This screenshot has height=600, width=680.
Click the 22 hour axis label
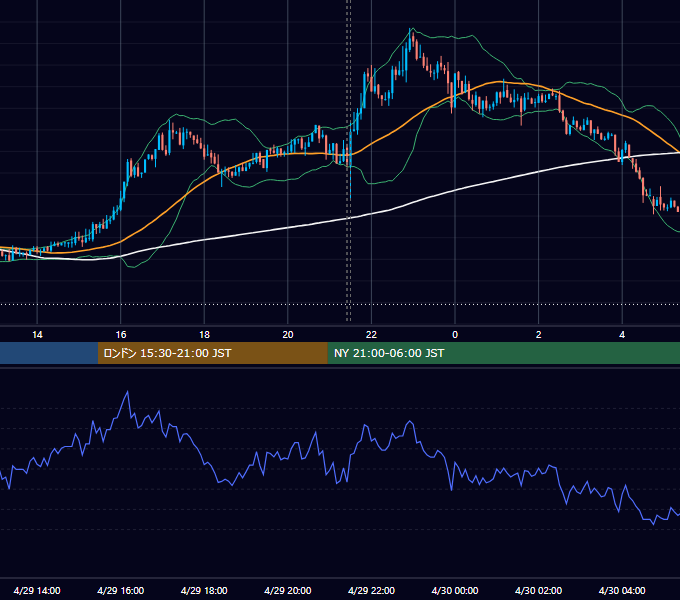pyautogui.click(x=371, y=335)
